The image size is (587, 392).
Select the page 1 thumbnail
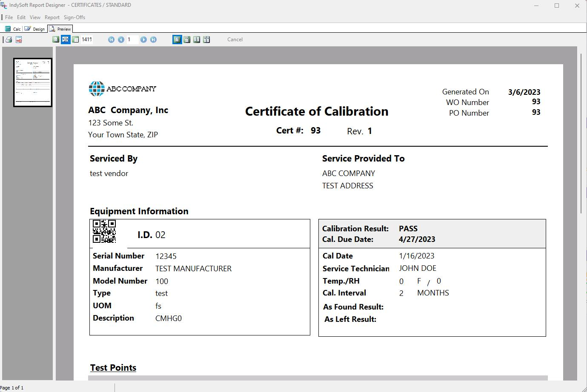click(33, 82)
